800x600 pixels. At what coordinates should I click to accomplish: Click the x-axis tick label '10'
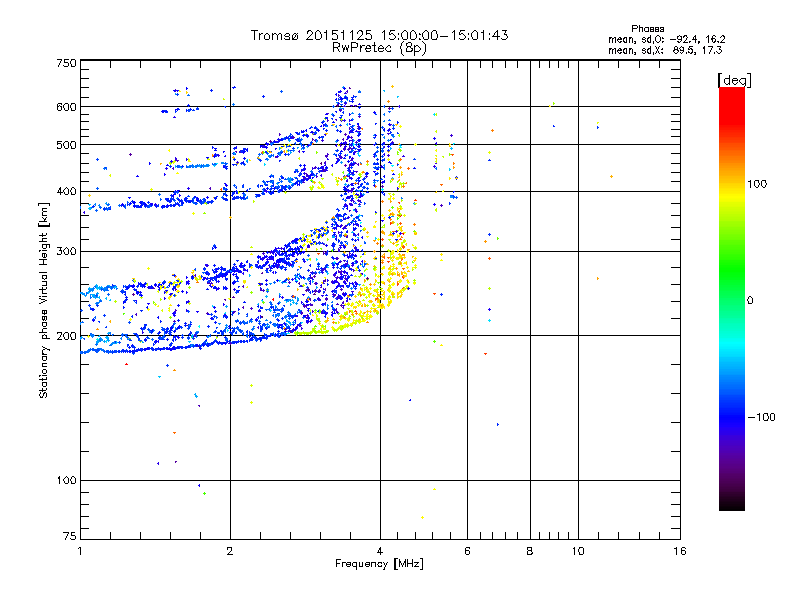pyautogui.click(x=578, y=551)
